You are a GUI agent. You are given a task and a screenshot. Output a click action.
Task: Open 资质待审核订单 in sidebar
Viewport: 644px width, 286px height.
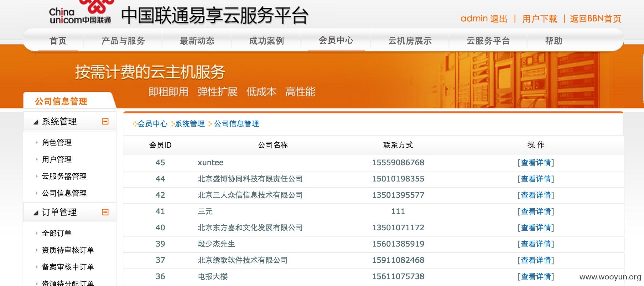coord(68,250)
